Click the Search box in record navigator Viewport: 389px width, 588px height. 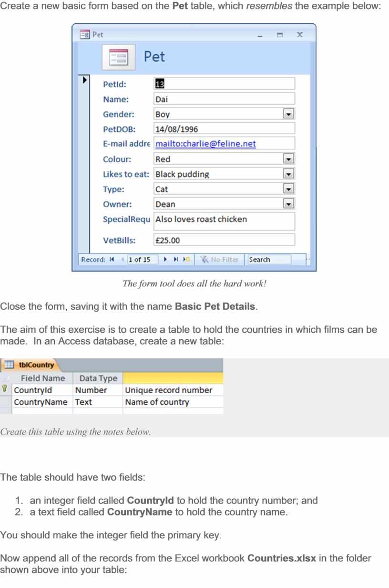[x=269, y=260]
